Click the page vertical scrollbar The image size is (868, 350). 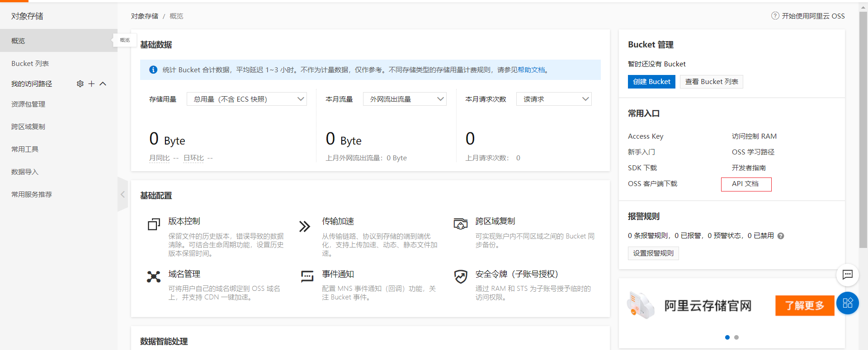(x=863, y=130)
